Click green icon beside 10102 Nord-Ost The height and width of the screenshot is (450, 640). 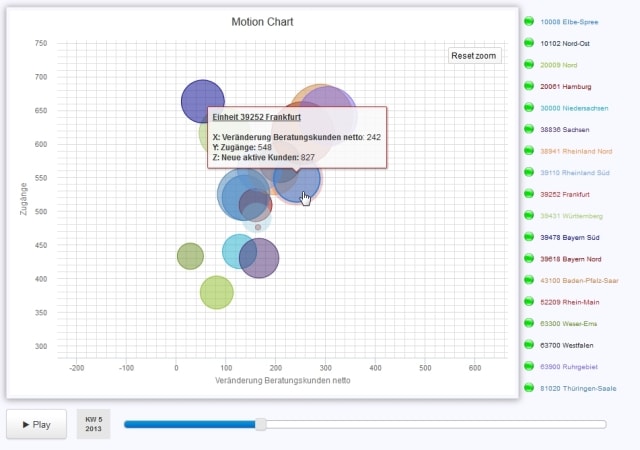coord(529,44)
